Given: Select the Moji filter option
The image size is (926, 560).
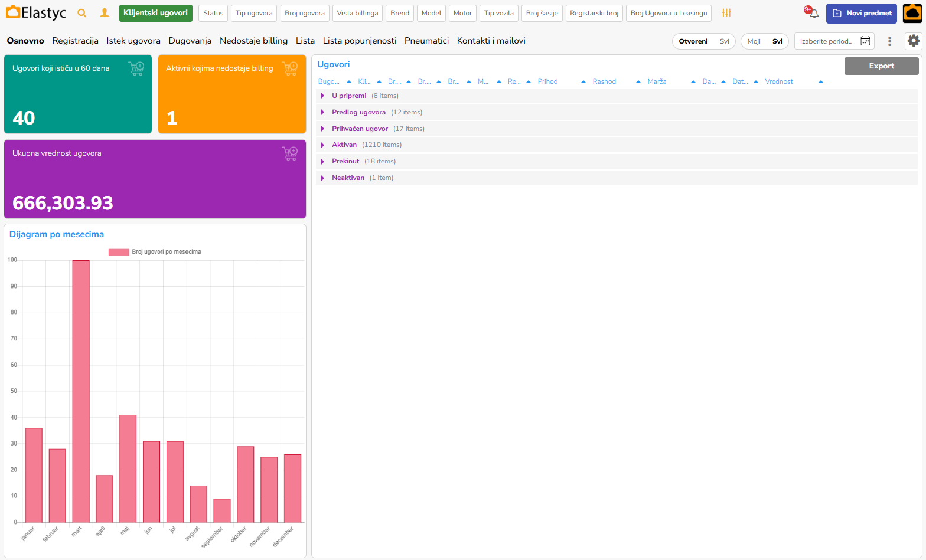Looking at the screenshot, I should (754, 41).
